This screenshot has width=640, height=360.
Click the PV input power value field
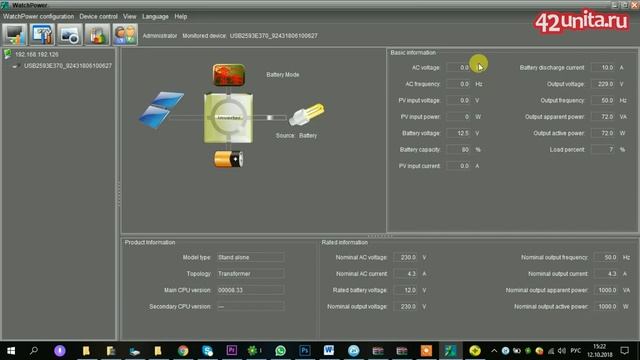(458, 117)
